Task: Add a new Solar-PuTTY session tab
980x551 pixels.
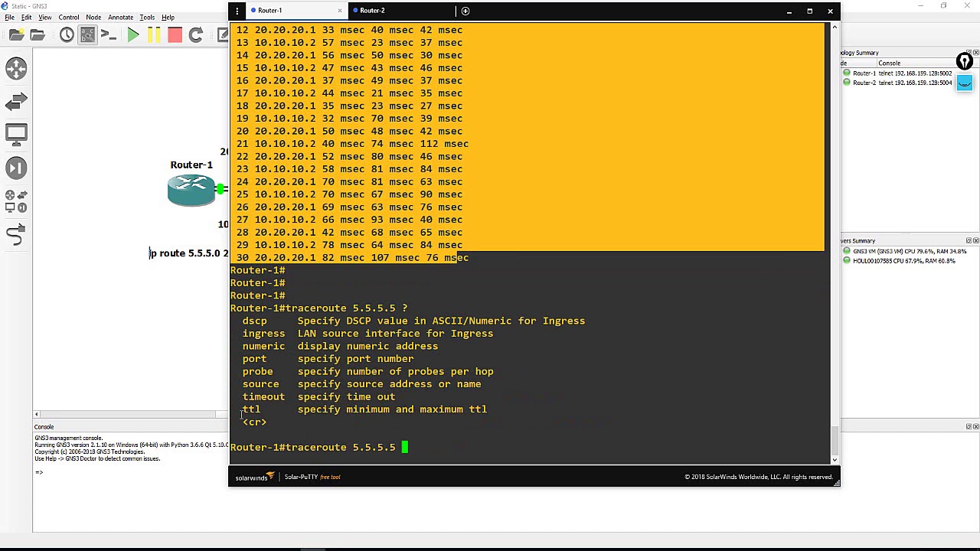Action: pos(465,11)
